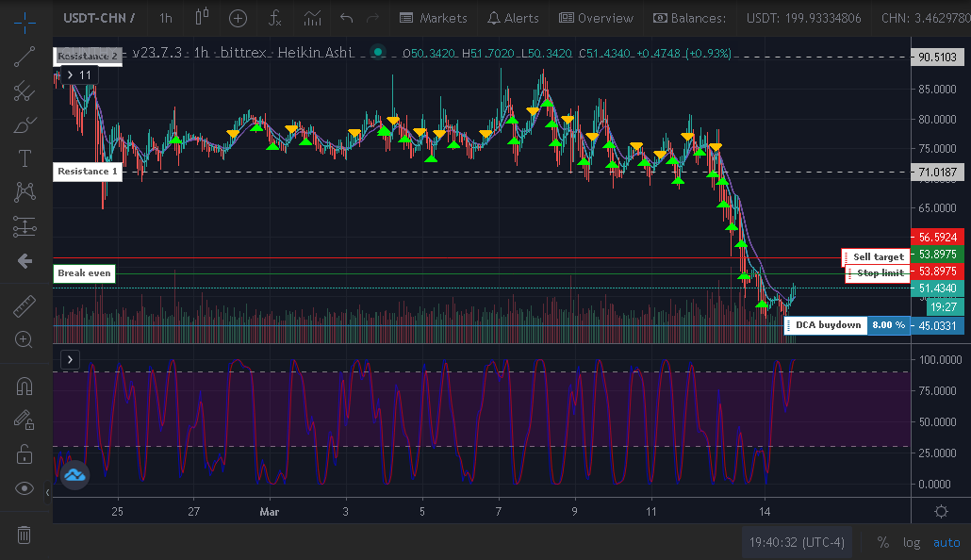Add a symbol to compare with plus icon
The image size is (971, 560).
click(238, 18)
